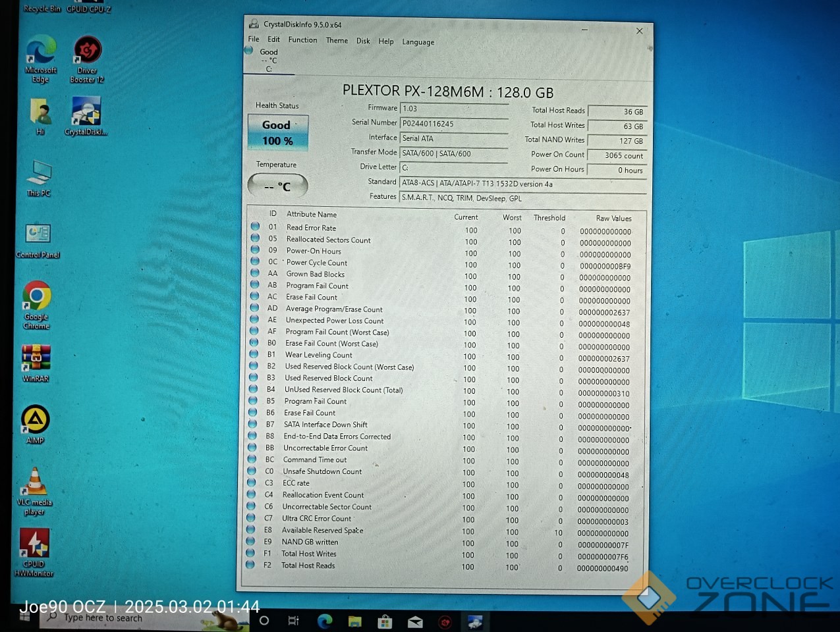Open Task View on the taskbar
The height and width of the screenshot is (632, 840).
click(294, 620)
